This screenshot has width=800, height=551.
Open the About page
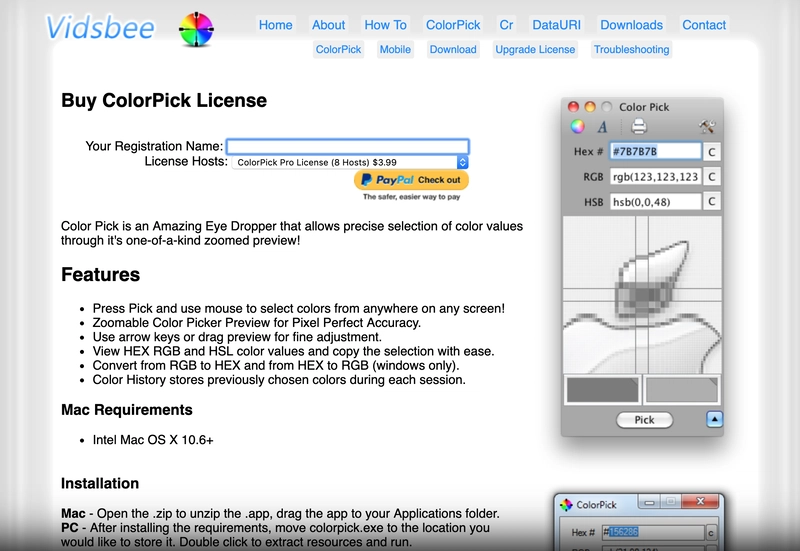pyautogui.click(x=329, y=25)
